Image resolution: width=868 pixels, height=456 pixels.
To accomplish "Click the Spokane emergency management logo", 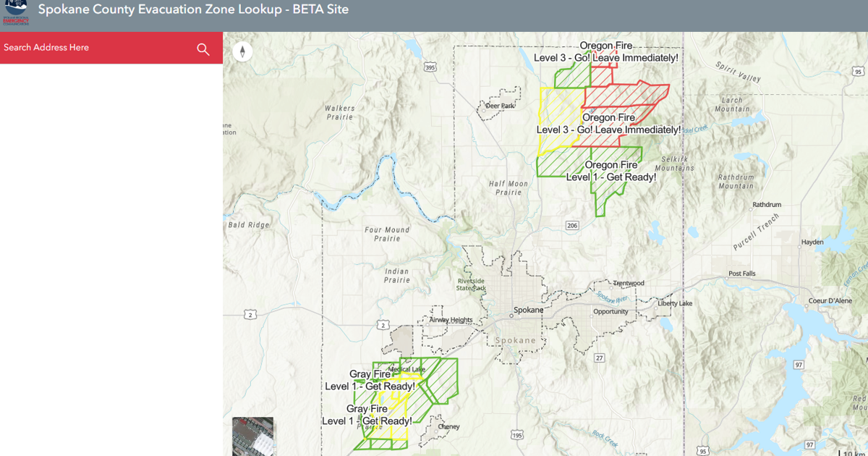I will tap(16, 11).
